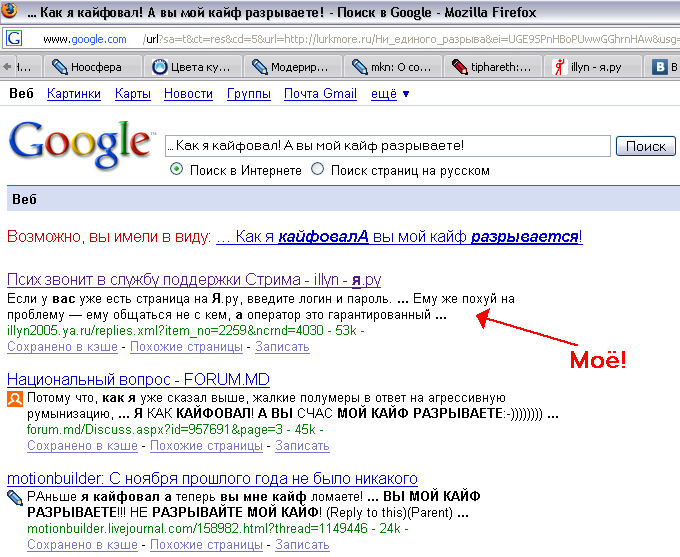Open the motionbuilder result title link

tap(212, 478)
